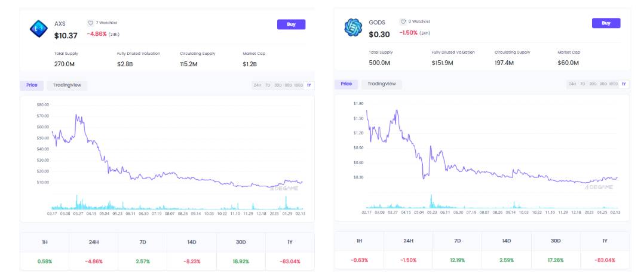Select the Price tab on AXS chart
The height and width of the screenshot is (280, 644).
(x=32, y=85)
